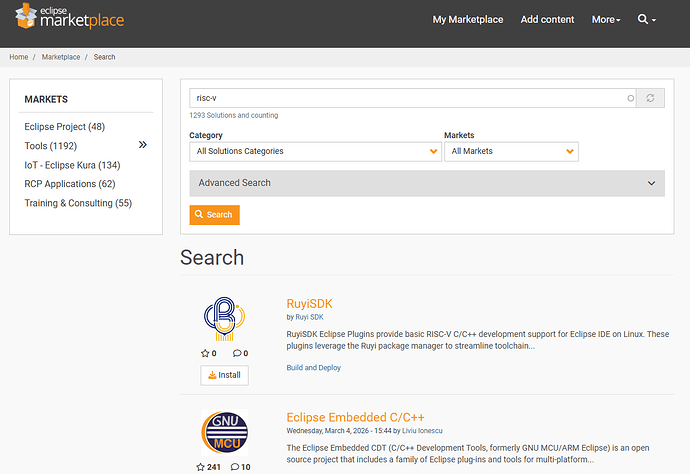Select Tools (1192) market
The height and width of the screenshot is (474, 690).
pyautogui.click(x=51, y=146)
